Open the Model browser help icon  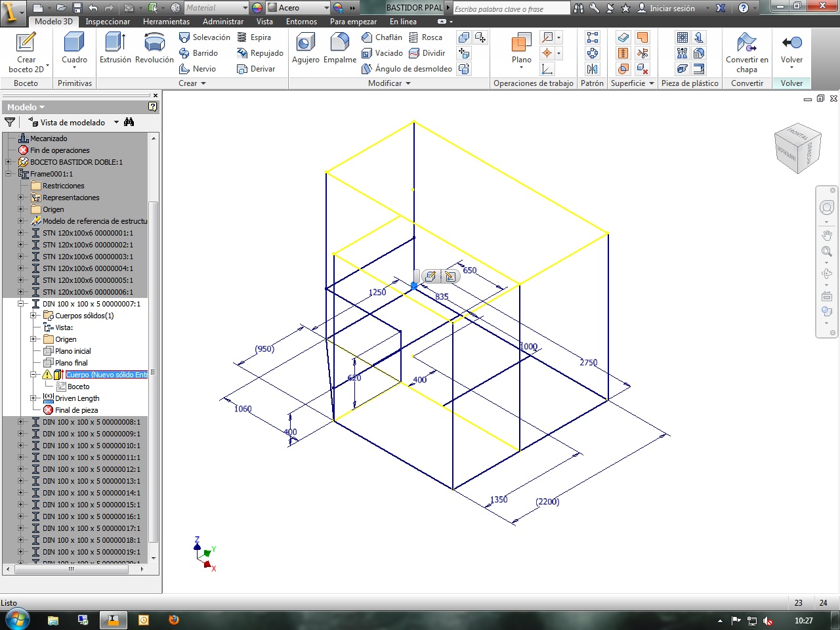coord(153,107)
